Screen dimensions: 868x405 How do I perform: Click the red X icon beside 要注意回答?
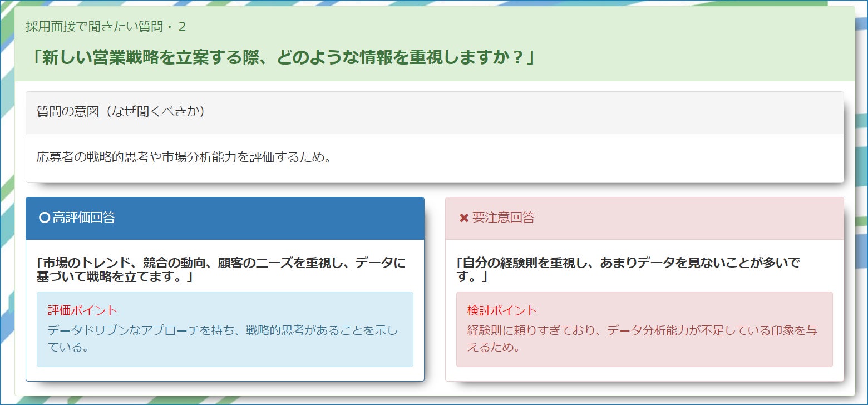[x=464, y=218]
